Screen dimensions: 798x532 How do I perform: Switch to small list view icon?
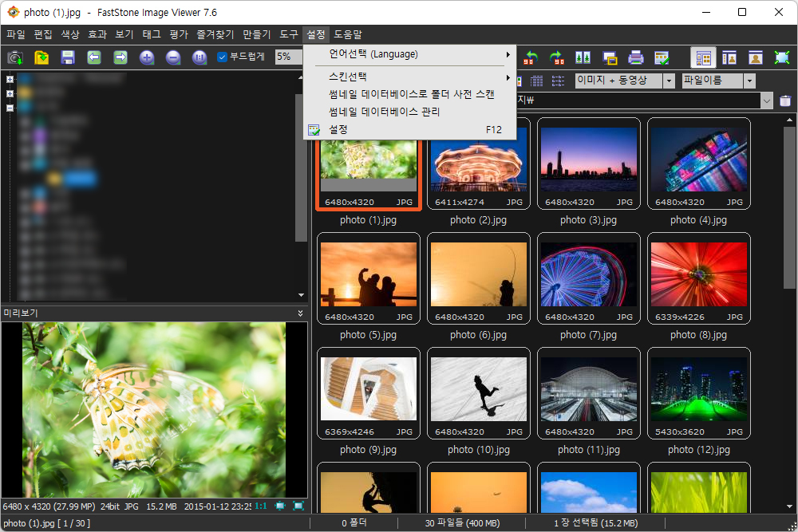559,81
